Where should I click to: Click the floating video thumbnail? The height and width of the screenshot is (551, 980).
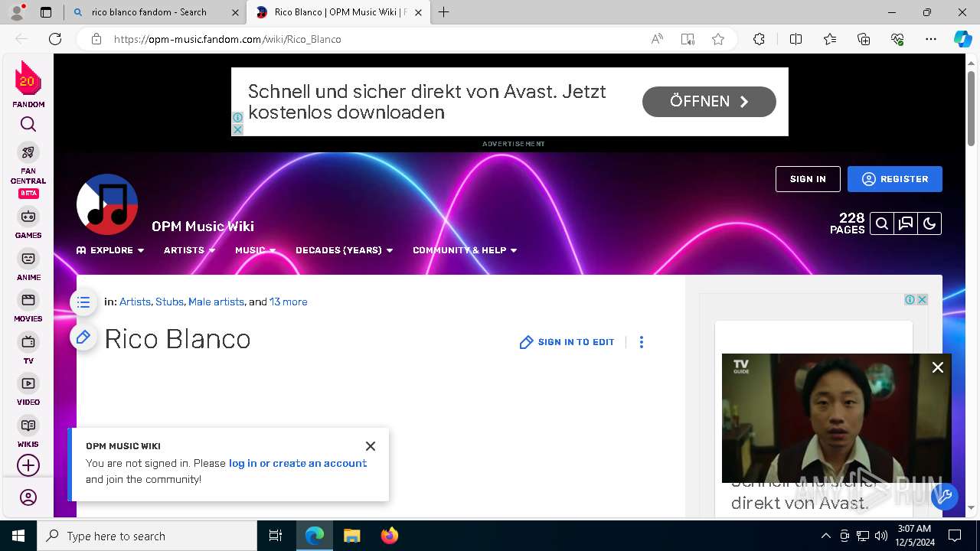coord(836,418)
